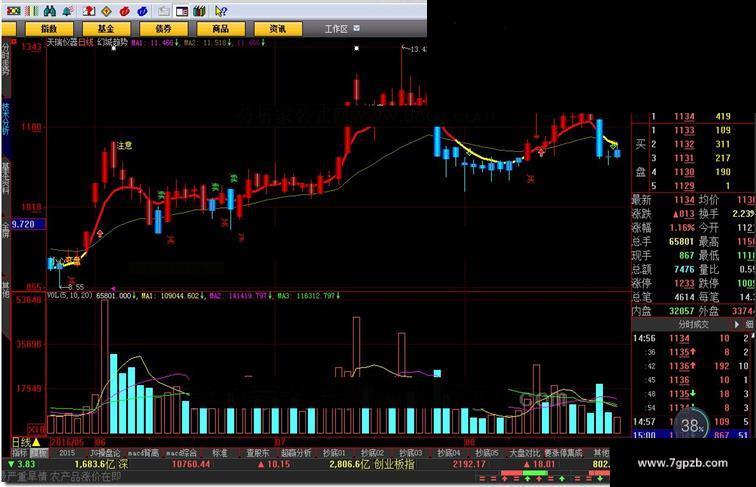
Task: Click the 10760.44 index value in status bar
Action: (x=191, y=464)
